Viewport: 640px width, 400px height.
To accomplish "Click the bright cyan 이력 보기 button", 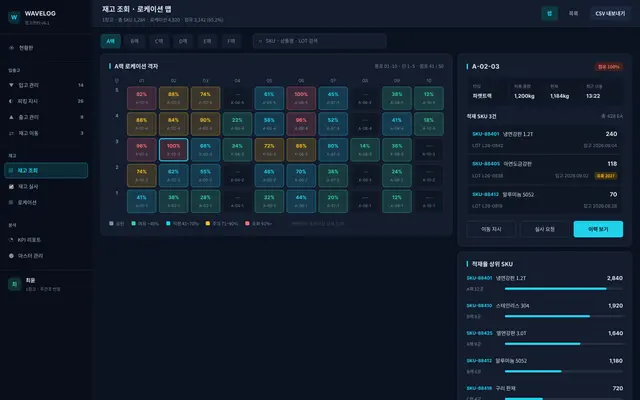I will point(598,229).
